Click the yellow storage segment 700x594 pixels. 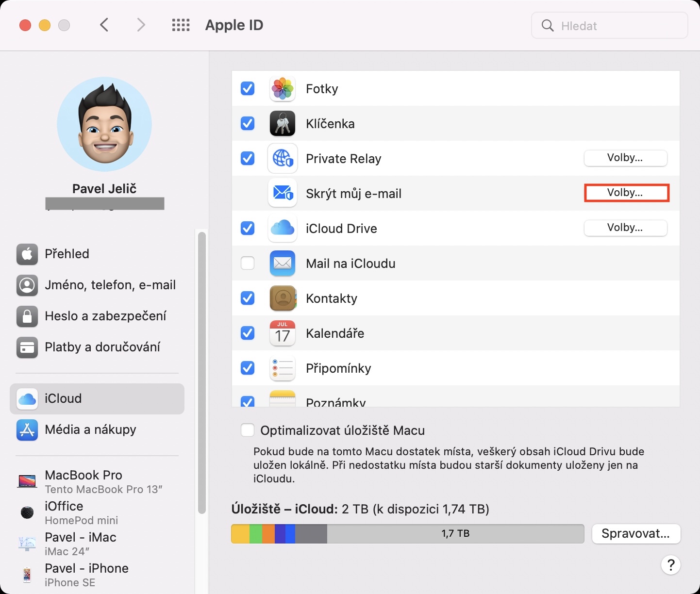pyautogui.click(x=240, y=534)
